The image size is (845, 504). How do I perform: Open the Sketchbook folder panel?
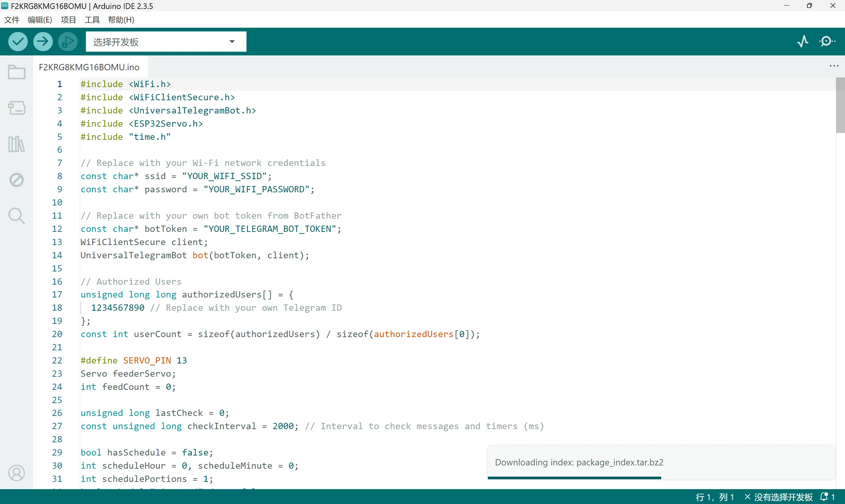[16, 72]
